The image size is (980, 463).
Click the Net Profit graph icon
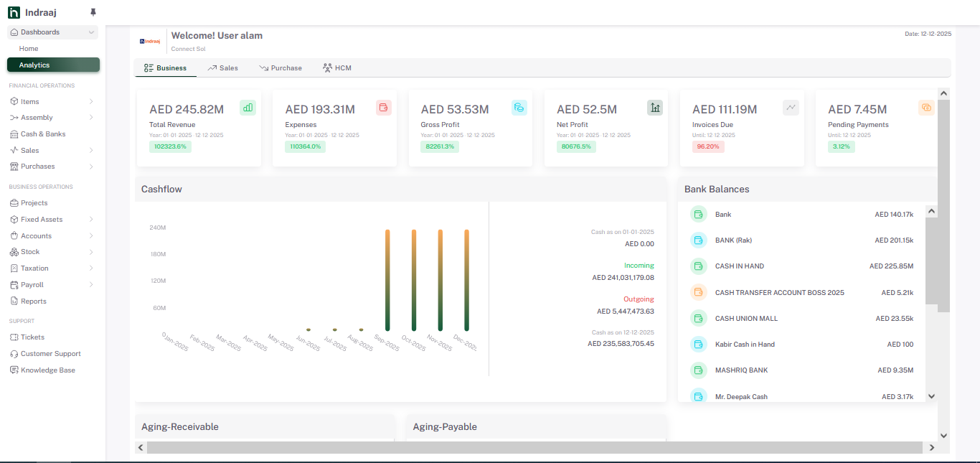pyautogui.click(x=655, y=108)
